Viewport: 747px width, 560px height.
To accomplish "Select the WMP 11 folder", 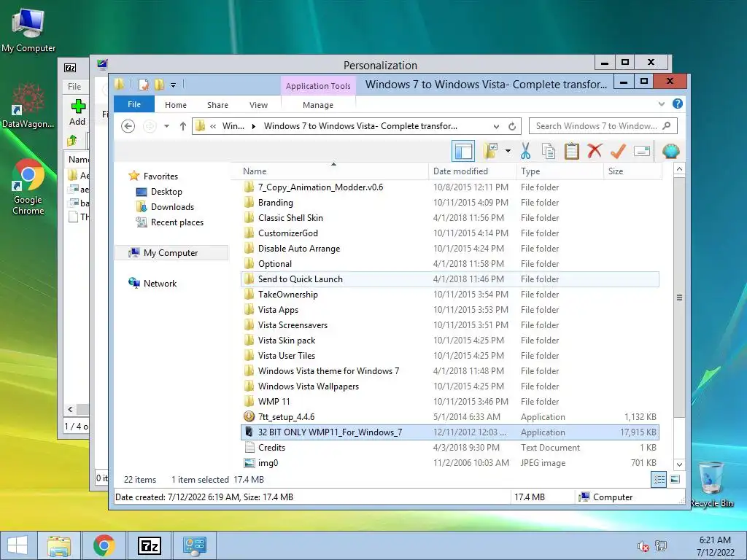I will pyautogui.click(x=449, y=402).
